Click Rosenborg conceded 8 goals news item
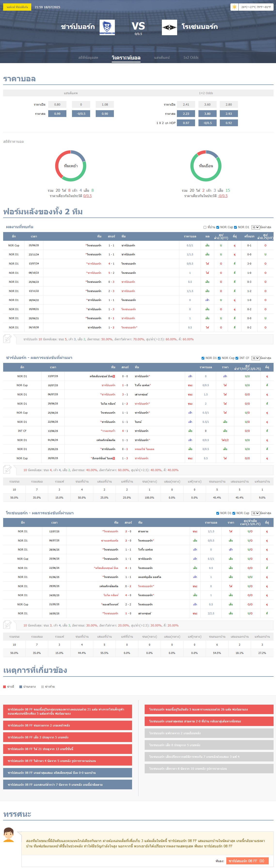Viewport: 276px width, 868px height. click(209, 745)
